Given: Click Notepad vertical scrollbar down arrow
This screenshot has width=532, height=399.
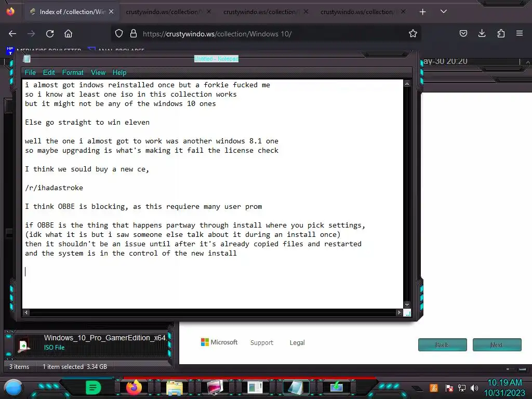Looking at the screenshot, I should [x=407, y=304].
